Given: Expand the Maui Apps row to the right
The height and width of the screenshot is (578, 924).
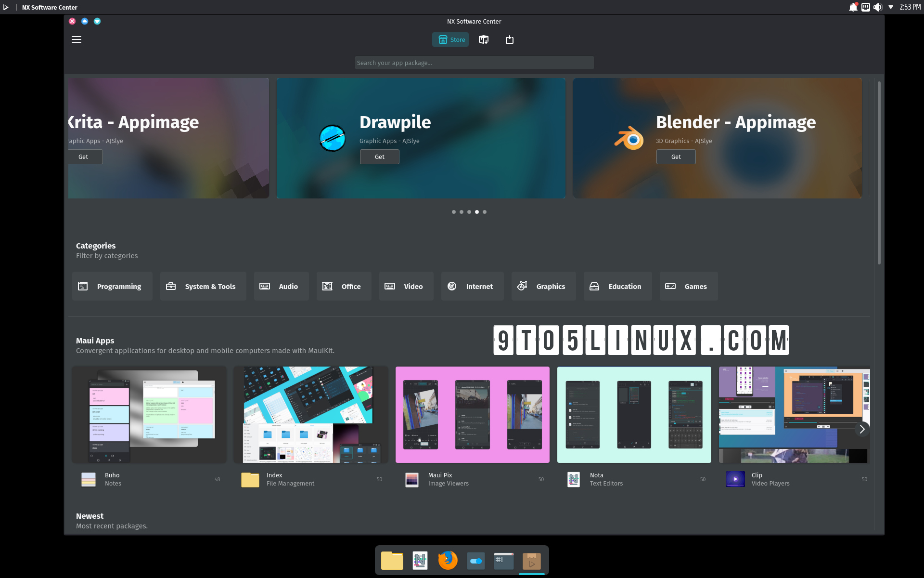Looking at the screenshot, I should tap(862, 429).
